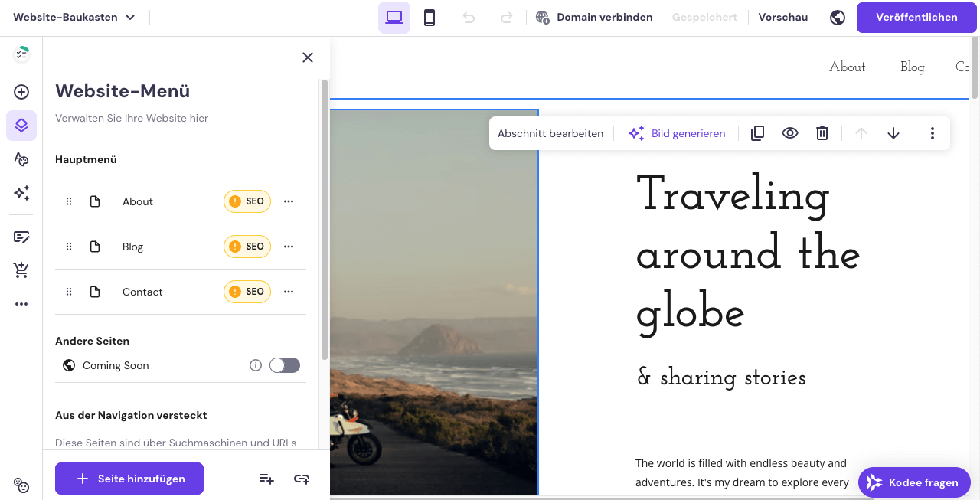The image size is (980, 500).
Task: Close the Website-Menü panel
Action: click(x=308, y=57)
